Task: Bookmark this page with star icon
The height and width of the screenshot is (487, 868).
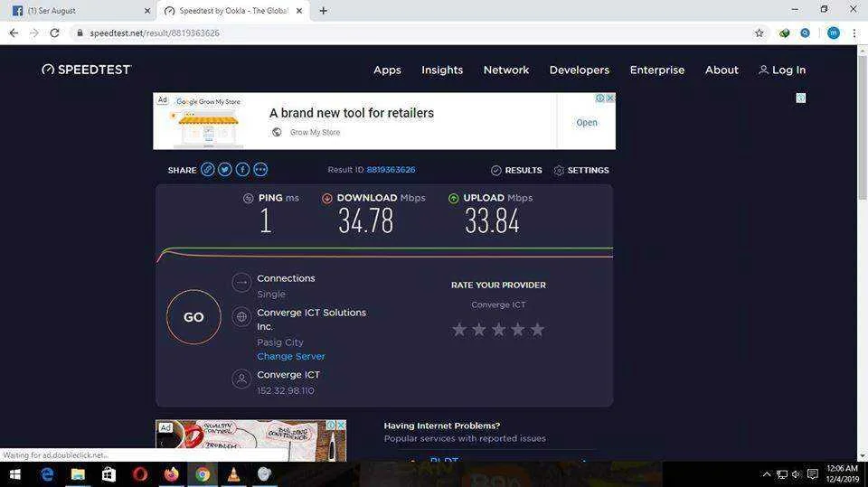Action: [x=759, y=33]
